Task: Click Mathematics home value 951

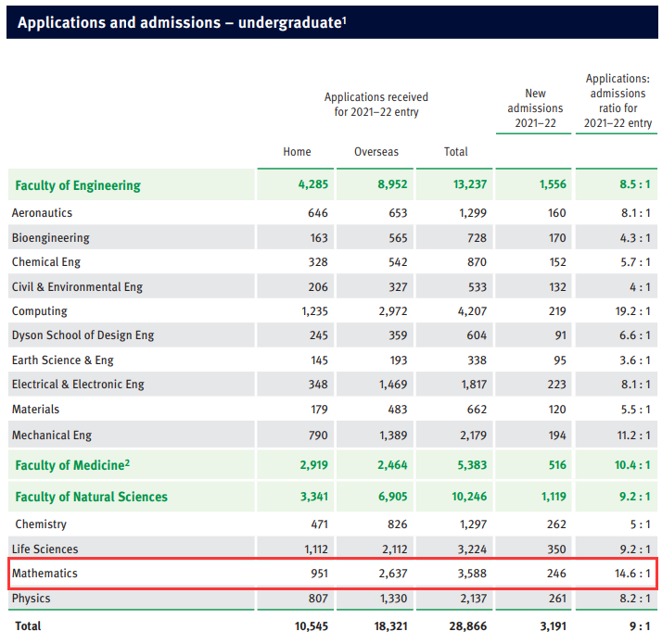Action: pyautogui.click(x=319, y=574)
